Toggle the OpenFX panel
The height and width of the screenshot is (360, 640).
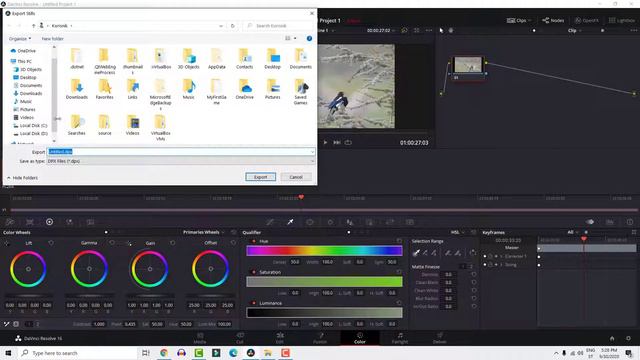pyautogui.click(x=587, y=20)
